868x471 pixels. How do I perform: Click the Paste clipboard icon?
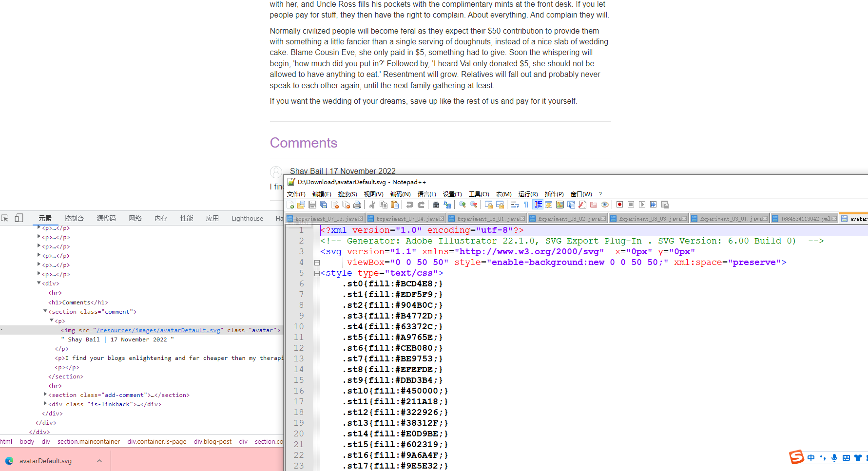[395, 205]
